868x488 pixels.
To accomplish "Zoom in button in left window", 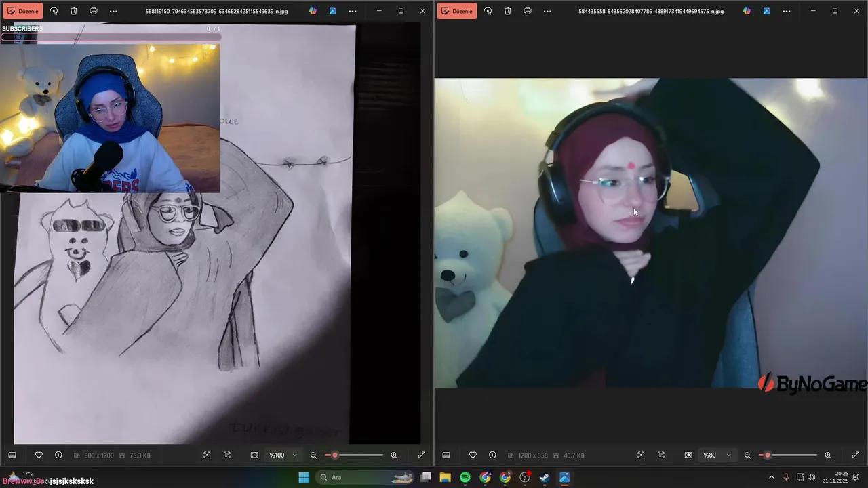I will [x=394, y=455].
